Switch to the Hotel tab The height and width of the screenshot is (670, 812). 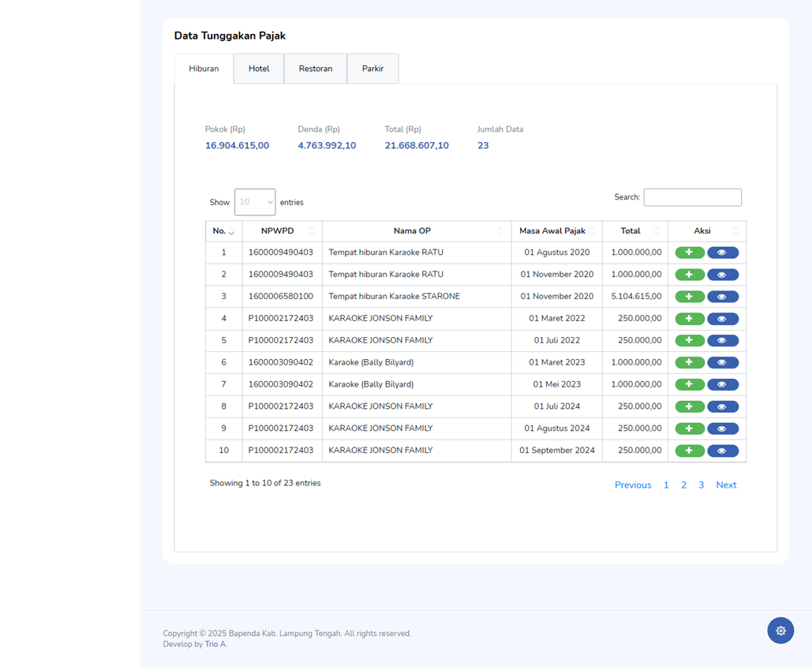click(x=259, y=69)
